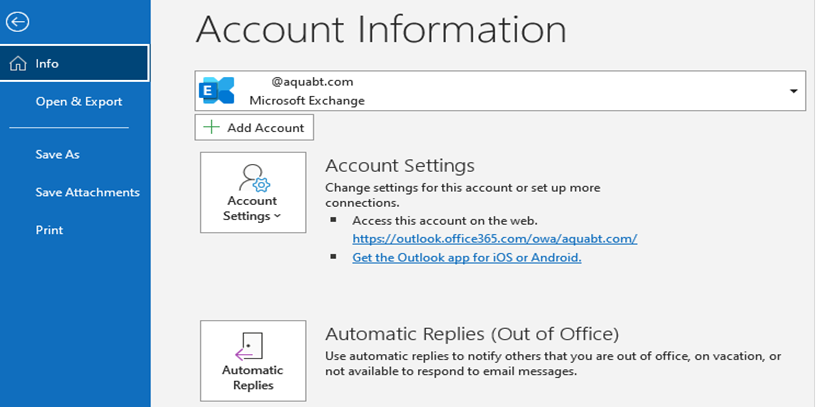Click the back arrow circle icon
Screen dimensions: 816x408
(17, 22)
